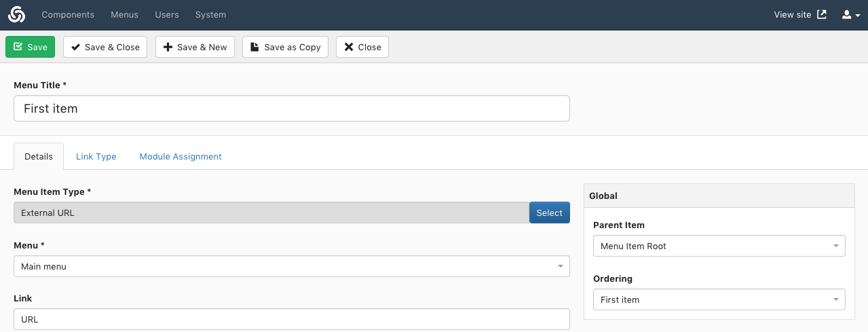Click the Ordering label
Viewport: 868px width, 332px height.
click(x=613, y=278)
